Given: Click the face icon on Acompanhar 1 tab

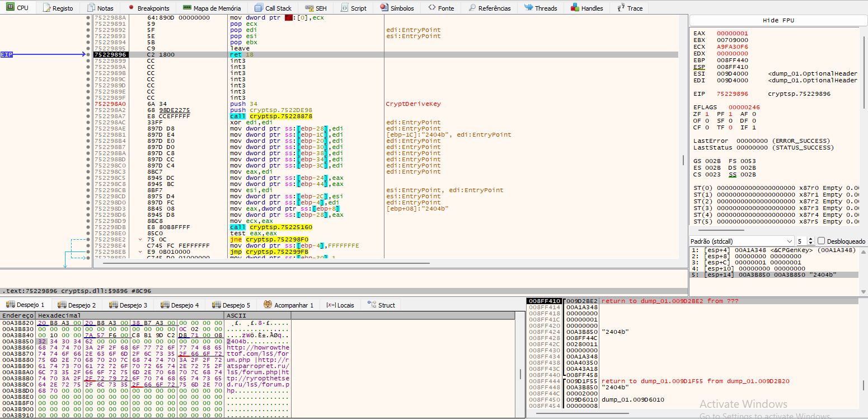Looking at the screenshot, I should [268, 305].
